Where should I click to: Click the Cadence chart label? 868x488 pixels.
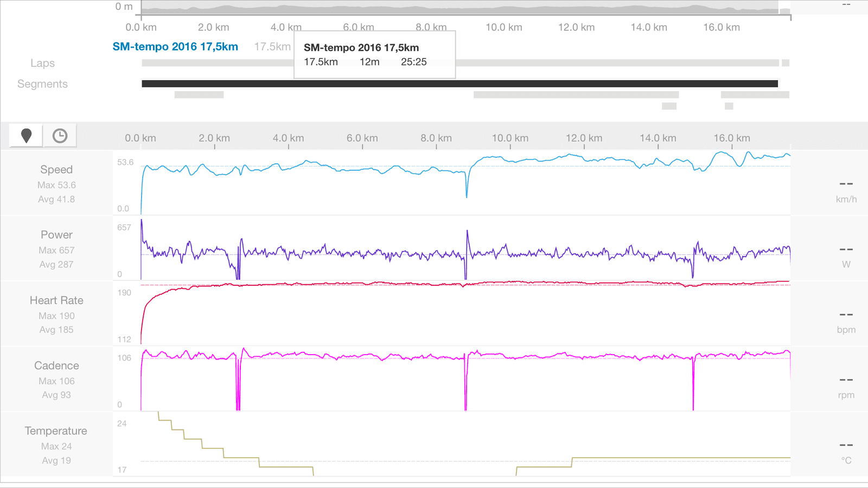tap(56, 365)
